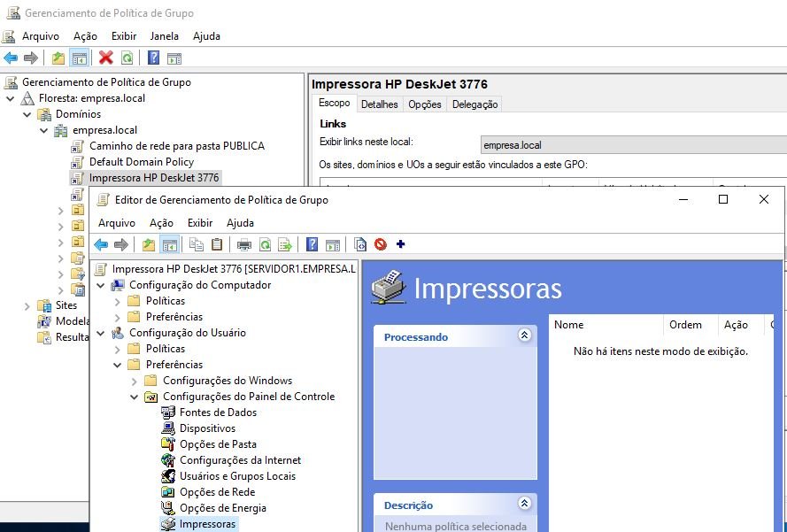Click the red X delete icon
Viewport: 787px width, 532px height.
[x=106, y=58]
